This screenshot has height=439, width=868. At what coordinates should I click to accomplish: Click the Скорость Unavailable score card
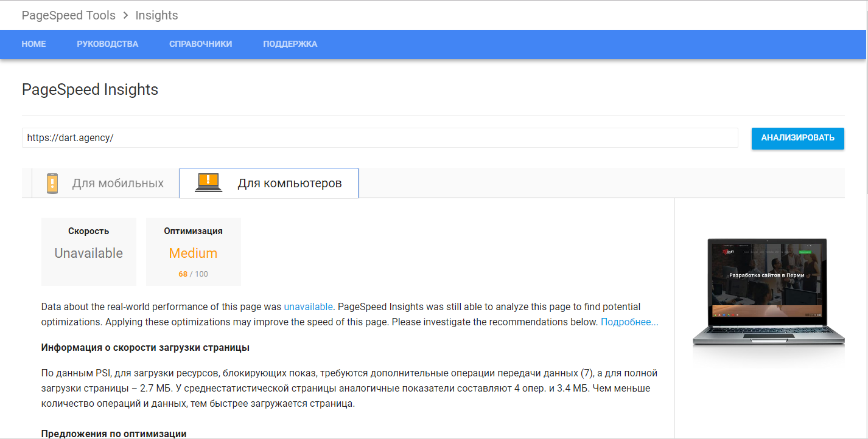[89, 252]
